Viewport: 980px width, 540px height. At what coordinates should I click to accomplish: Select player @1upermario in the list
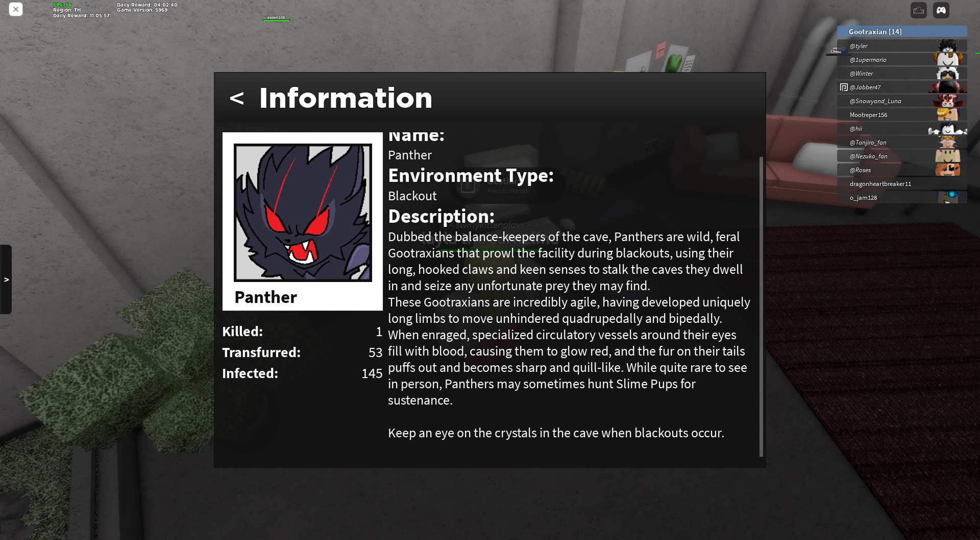(x=902, y=60)
